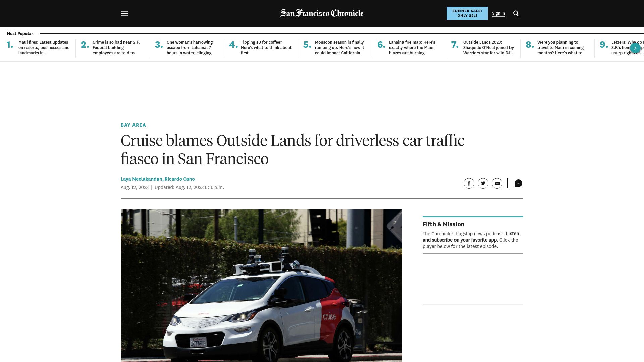Open Outside Lands Shaquille O'Neal story
Image resolution: width=644 pixels, height=362 pixels.
tap(489, 48)
